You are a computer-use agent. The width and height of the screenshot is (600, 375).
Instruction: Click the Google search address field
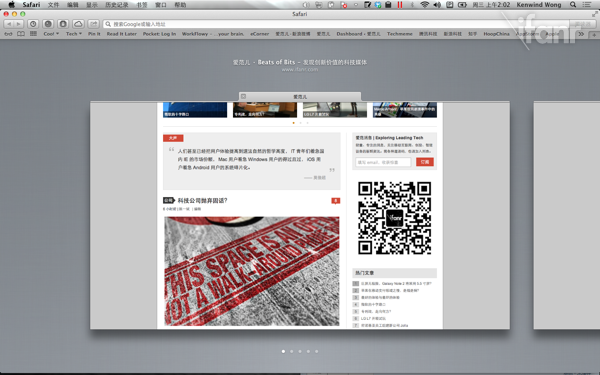(x=337, y=24)
